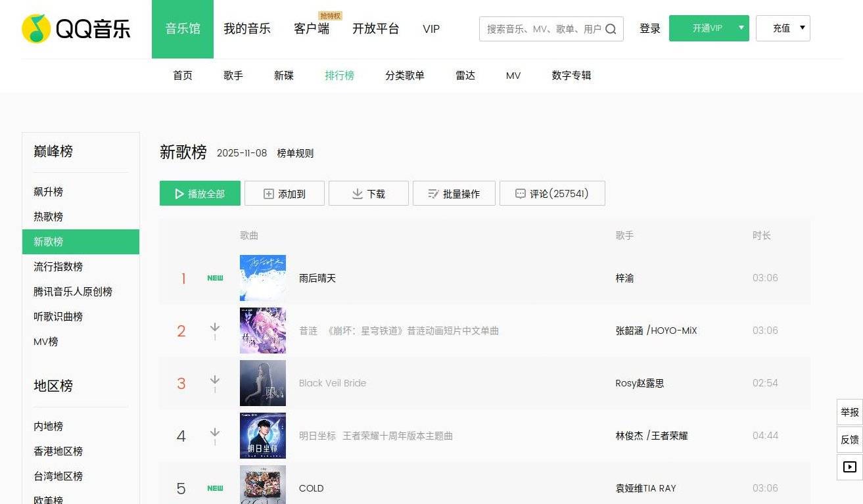Select 香港地区榜 in the sidebar
The height and width of the screenshot is (504, 863).
pos(58,451)
